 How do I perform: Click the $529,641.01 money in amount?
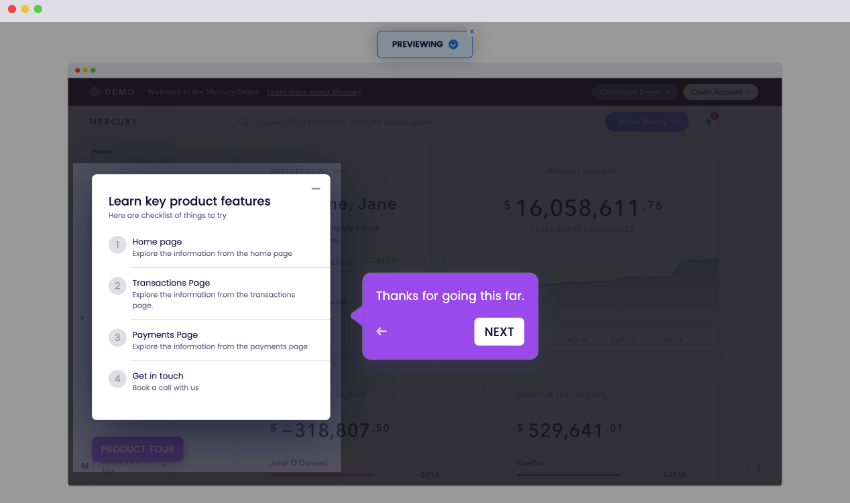pyautogui.click(x=570, y=430)
